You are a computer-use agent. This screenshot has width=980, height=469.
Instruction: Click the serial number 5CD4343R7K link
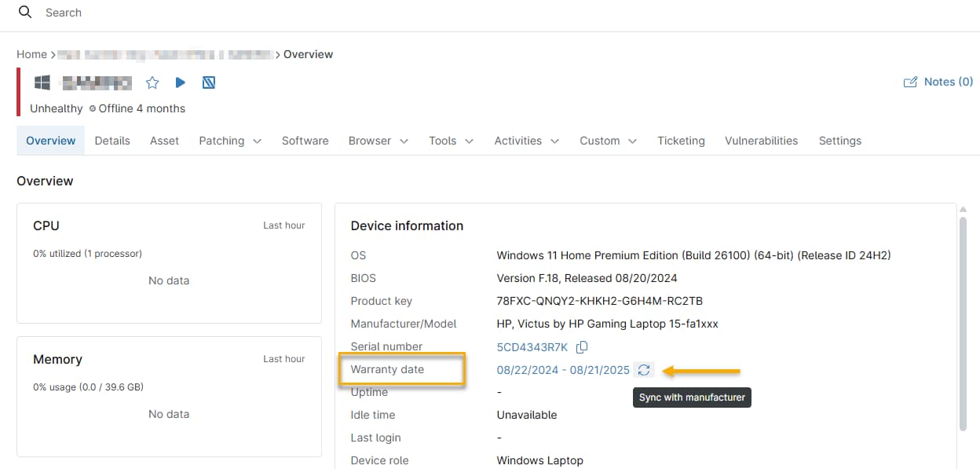(532, 346)
